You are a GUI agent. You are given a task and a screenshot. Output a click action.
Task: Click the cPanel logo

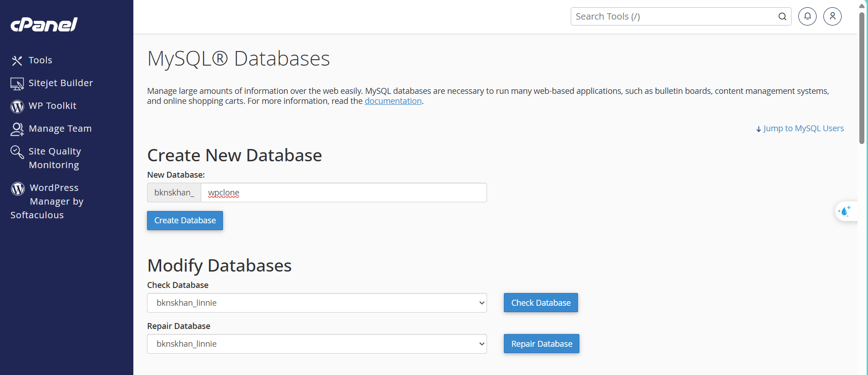pyautogui.click(x=44, y=25)
